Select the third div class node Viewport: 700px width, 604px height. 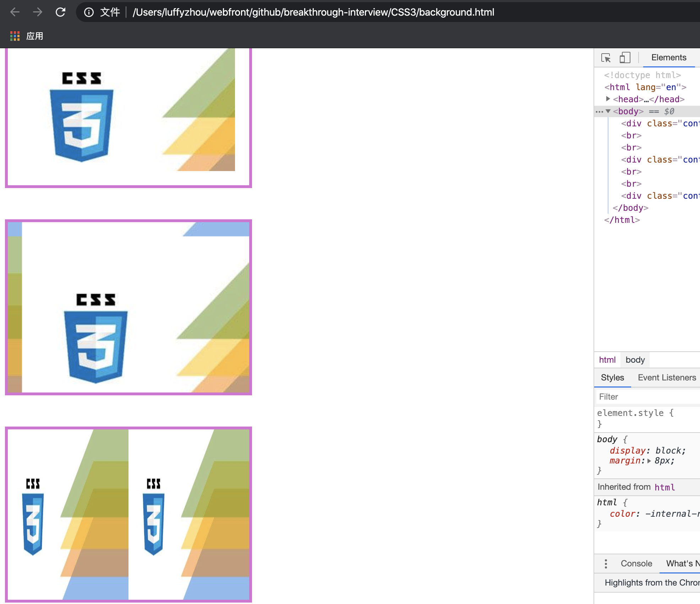660,196
